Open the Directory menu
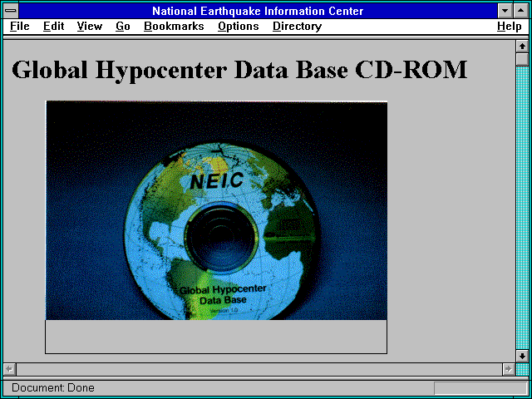Screen dimensions: 532x399 tap(298, 27)
